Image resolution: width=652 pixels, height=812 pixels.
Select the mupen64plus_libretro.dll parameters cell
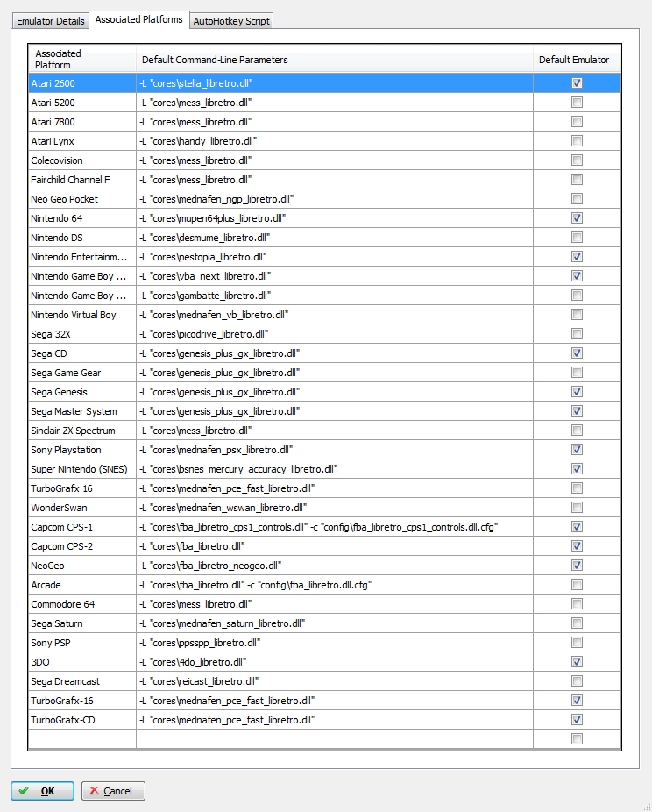click(334, 218)
